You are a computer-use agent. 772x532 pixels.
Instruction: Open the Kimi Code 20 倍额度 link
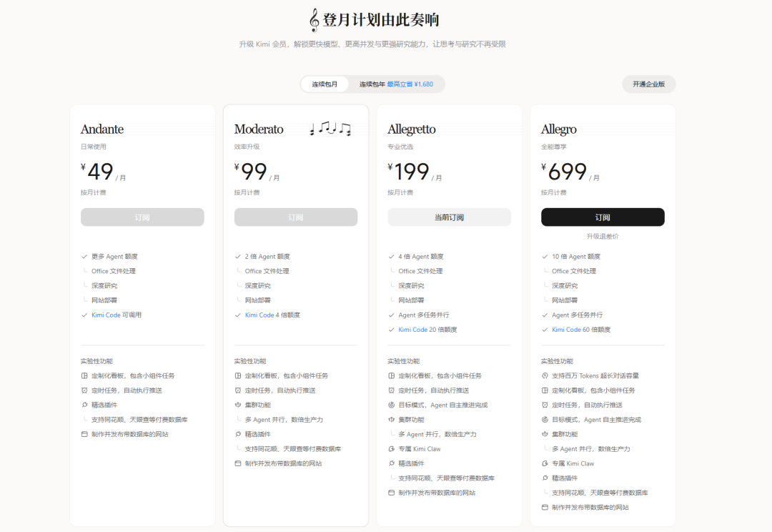[x=427, y=330]
